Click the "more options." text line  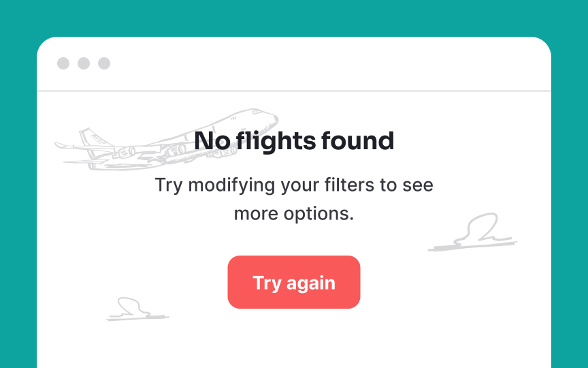pos(294,214)
